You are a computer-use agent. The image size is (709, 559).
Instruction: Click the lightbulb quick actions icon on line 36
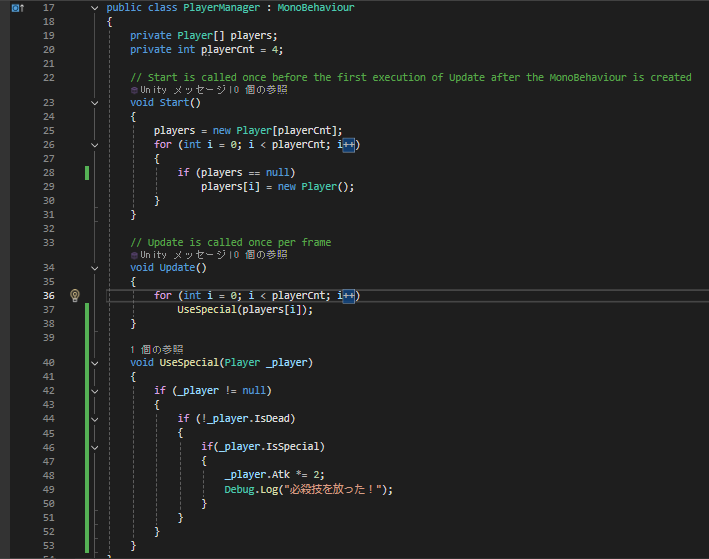click(x=75, y=295)
